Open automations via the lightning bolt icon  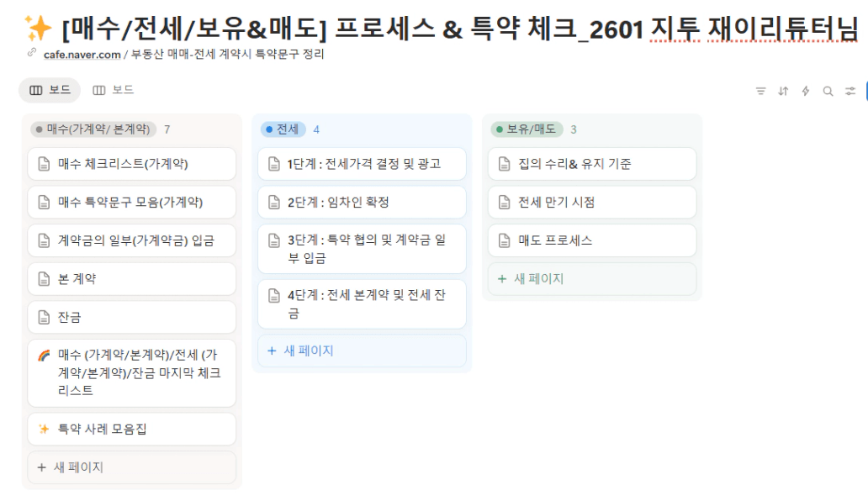click(x=805, y=91)
